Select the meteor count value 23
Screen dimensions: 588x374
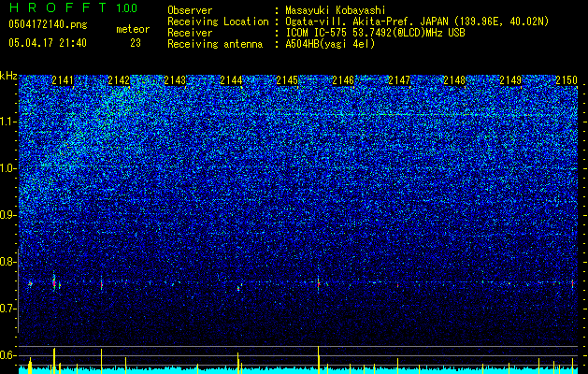136,43
